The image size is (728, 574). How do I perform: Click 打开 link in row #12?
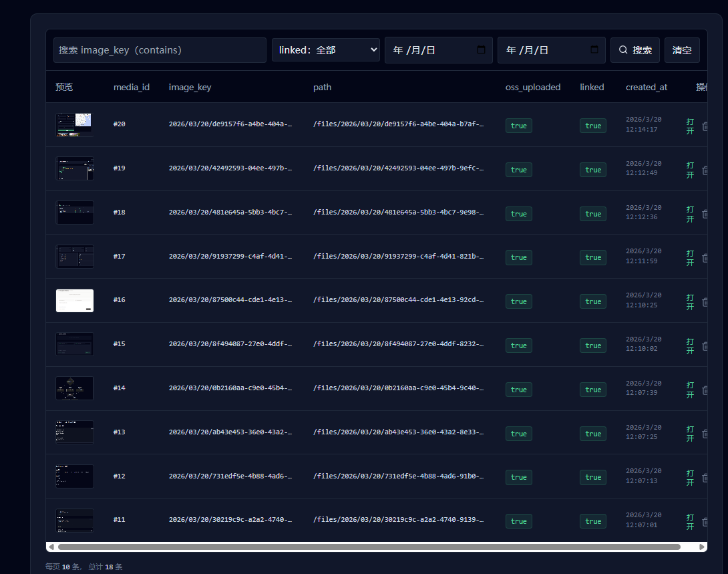pyautogui.click(x=691, y=478)
